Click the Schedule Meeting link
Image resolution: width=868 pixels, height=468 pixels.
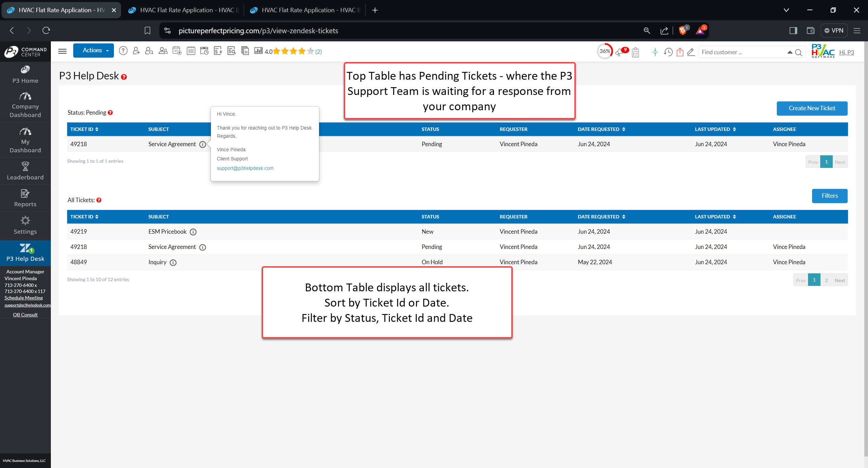pos(24,298)
